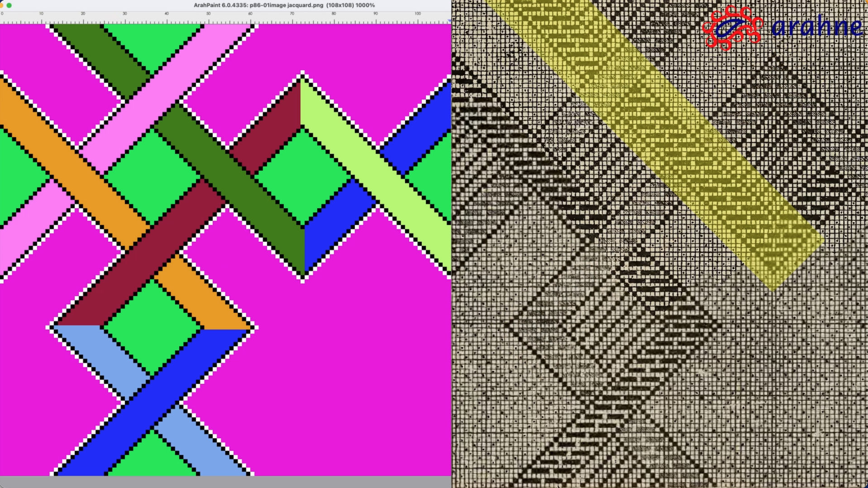Viewport: 868px width, 488px height.
Task: Click the 10 mark on horizontal ruler
Action: (41, 14)
